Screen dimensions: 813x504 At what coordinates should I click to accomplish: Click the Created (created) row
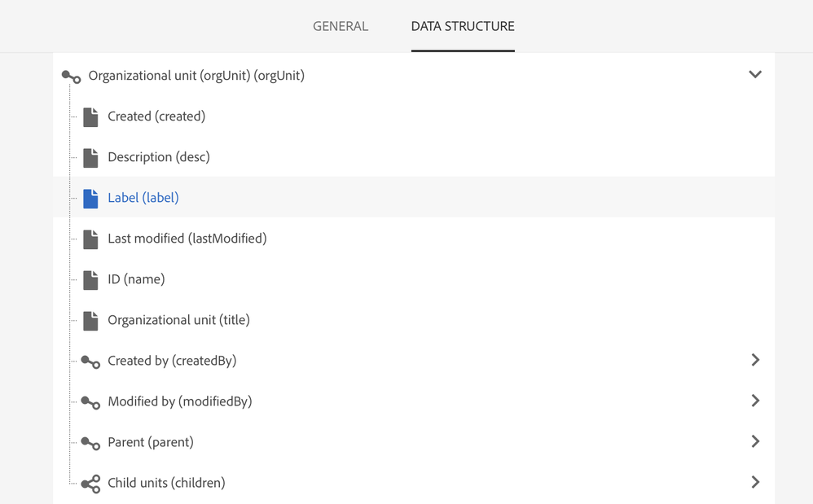coord(156,116)
